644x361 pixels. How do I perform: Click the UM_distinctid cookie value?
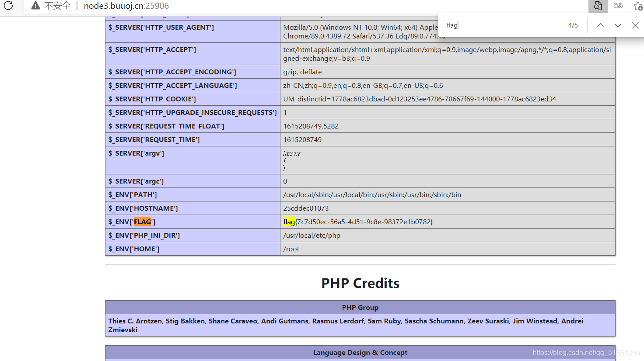click(x=420, y=99)
